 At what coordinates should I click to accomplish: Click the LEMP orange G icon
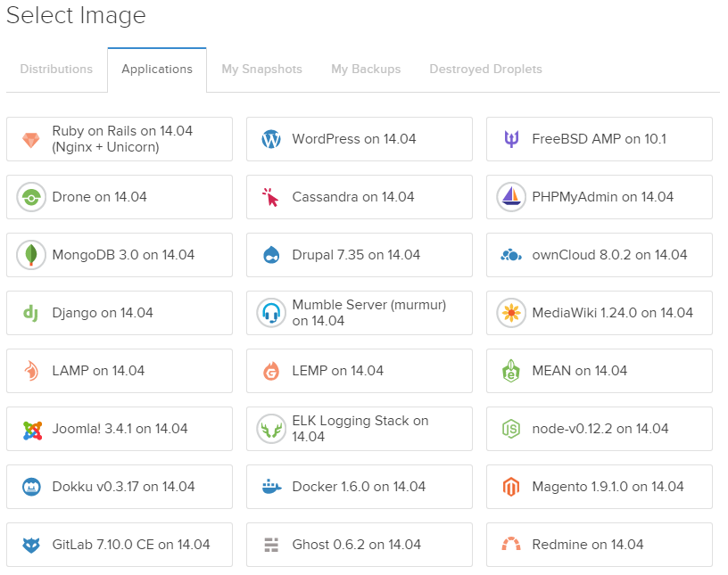click(x=271, y=371)
